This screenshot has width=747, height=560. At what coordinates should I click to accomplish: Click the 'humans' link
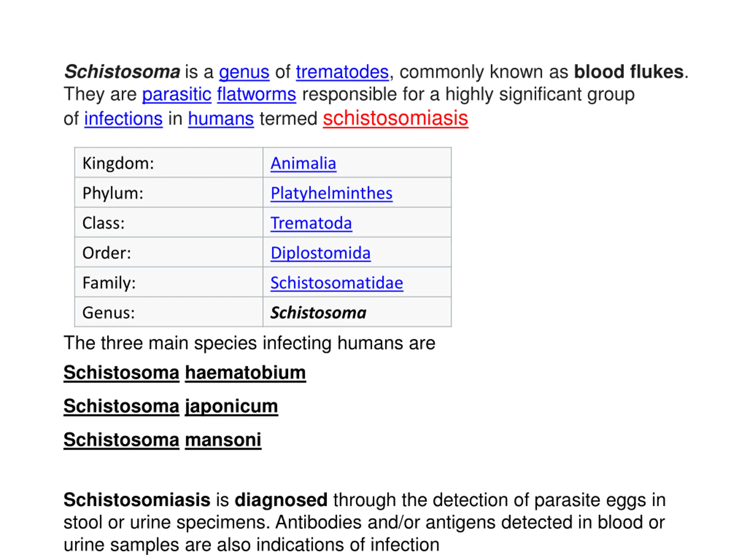click(221, 119)
